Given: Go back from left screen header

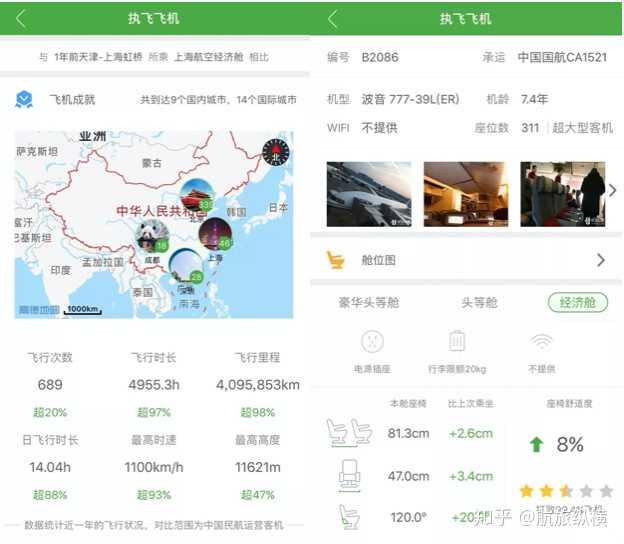Looking at the screenshot, I should (x=21, y=19).
